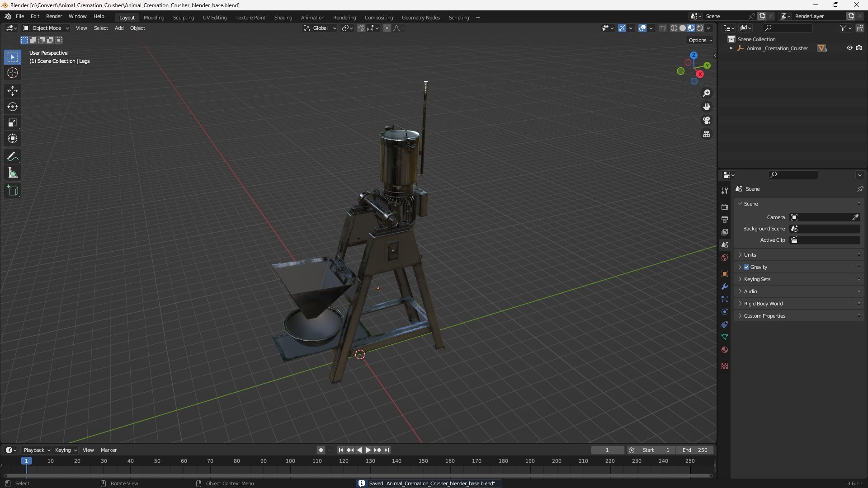Open the Modifiers wrench properties tab

725,286
